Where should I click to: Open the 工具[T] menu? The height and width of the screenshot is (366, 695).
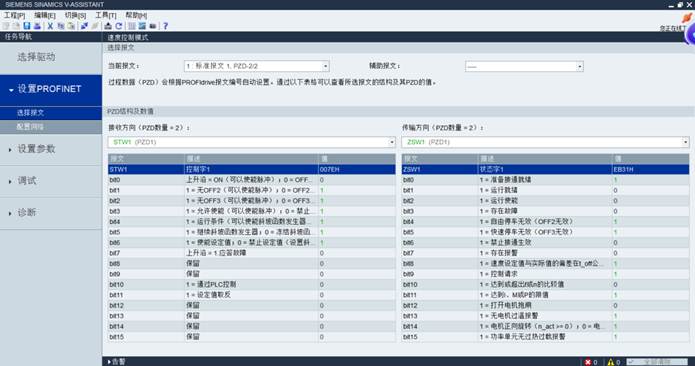click(105, 15)
